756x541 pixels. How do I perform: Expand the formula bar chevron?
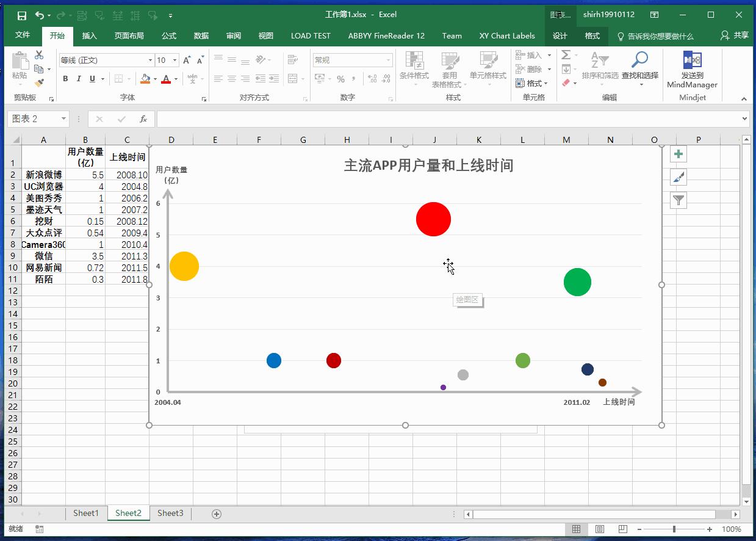point(744,119)
